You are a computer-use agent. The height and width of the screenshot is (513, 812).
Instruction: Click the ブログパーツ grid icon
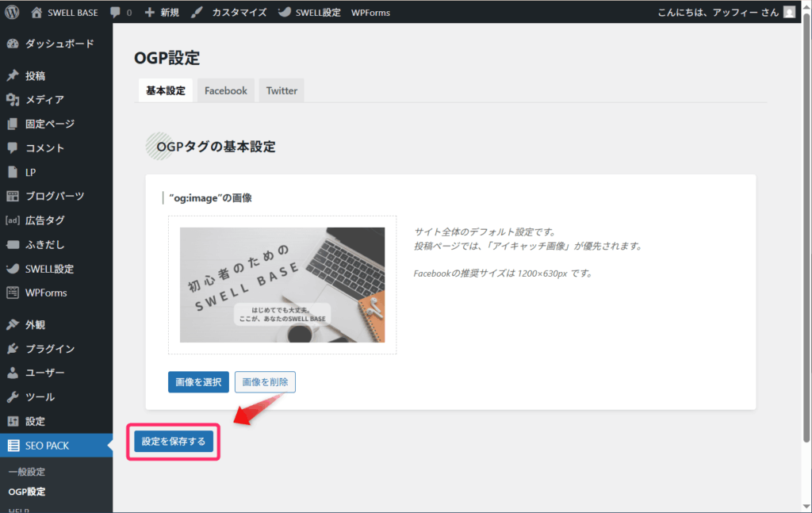[13, 196]
